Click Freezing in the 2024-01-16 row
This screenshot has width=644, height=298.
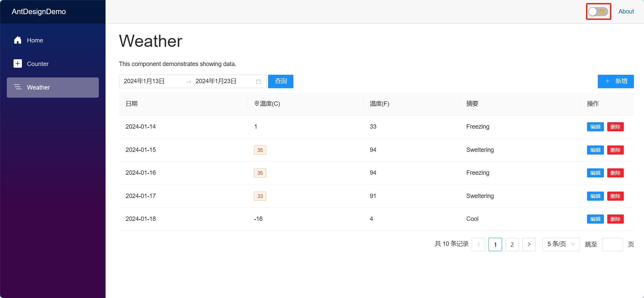pos(478,173)
